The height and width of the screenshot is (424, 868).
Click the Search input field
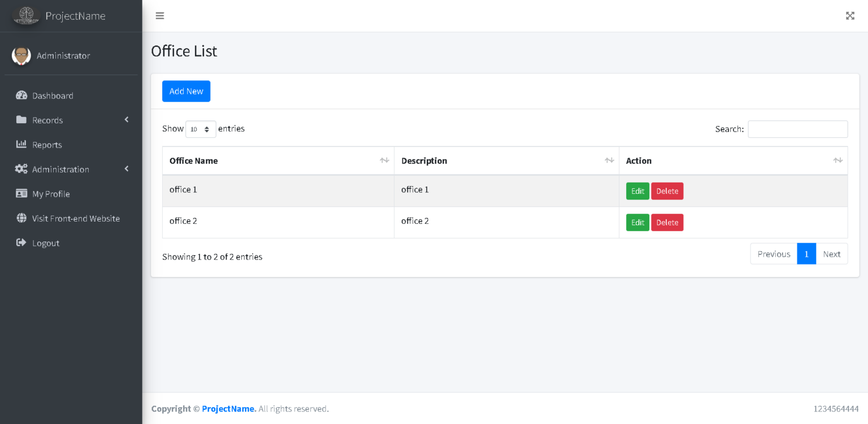797,129
